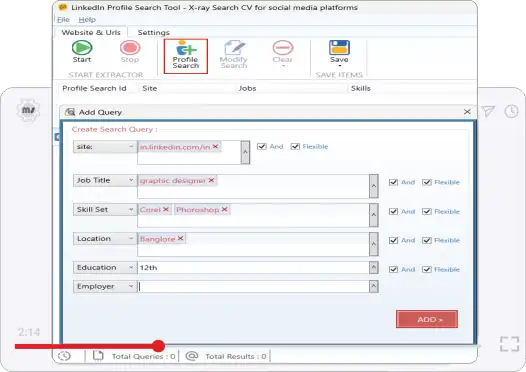Viewport: 526px width, 372px height.
Task: Click the up arrow of the Skill Set field
Action: coord(374,215)
